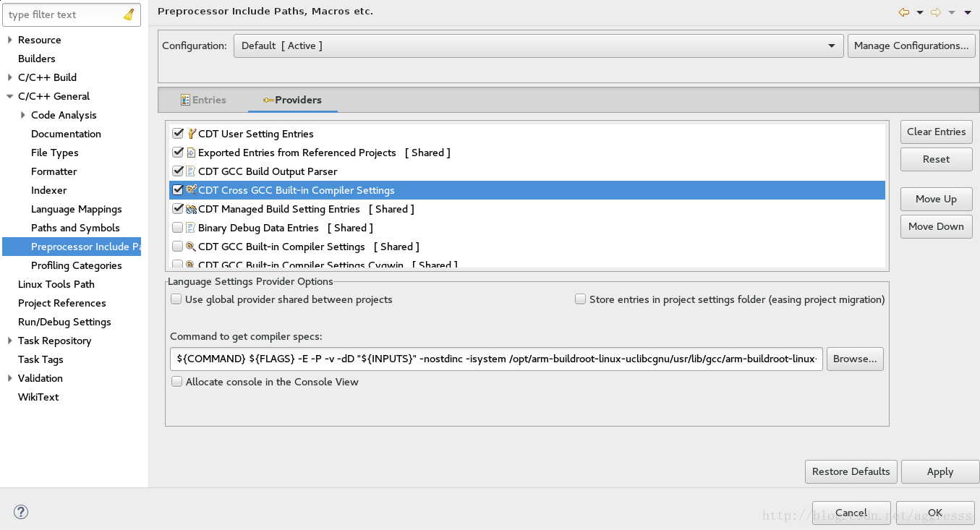Select File Types in the tree
Screen dimensions: 980x530
point(55,153)
